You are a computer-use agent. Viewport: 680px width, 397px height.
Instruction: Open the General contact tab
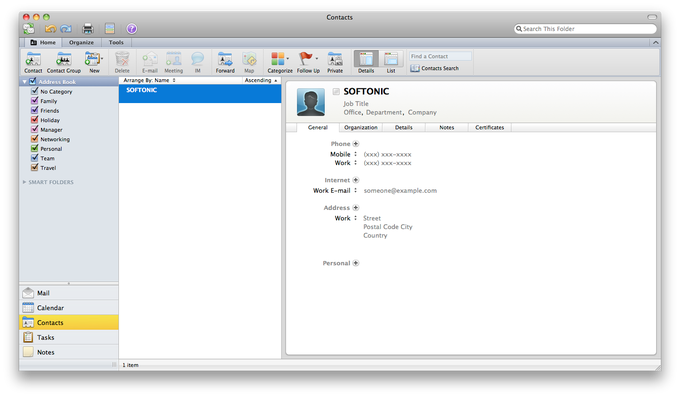coord(318,128)
